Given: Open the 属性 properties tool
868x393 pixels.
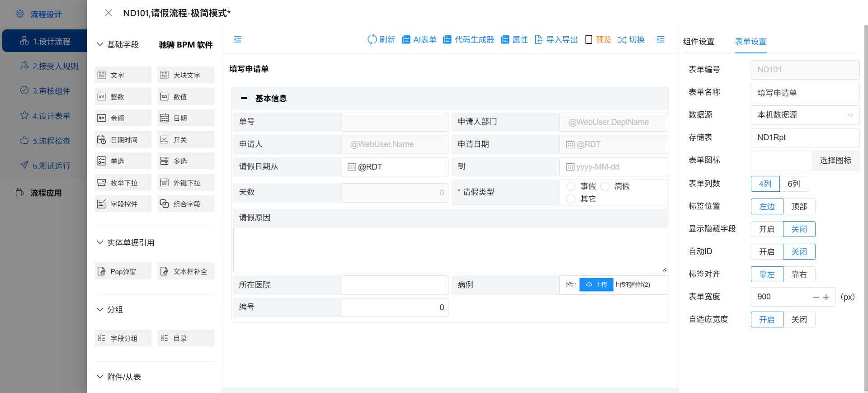Looking at the screenshot, I should click(514, 40).
